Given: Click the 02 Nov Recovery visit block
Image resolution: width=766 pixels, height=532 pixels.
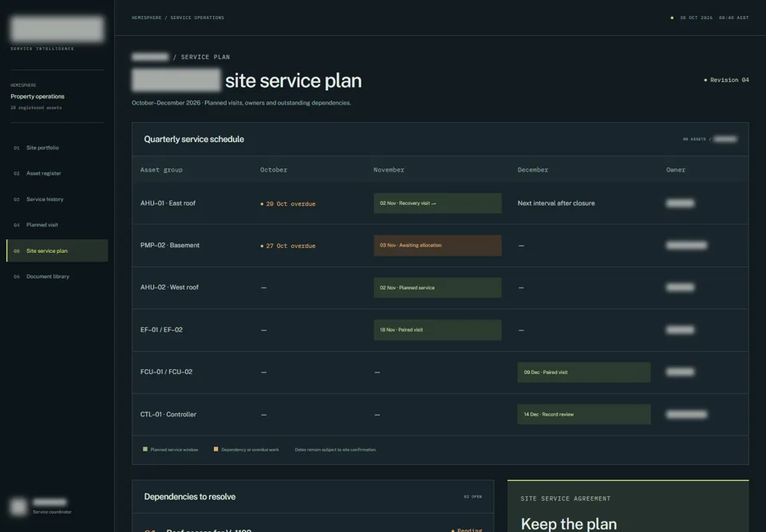Looking at the screenshot, I should click(437, 203).
